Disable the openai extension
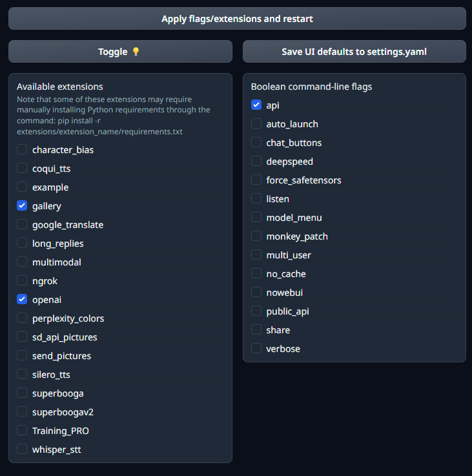 (x=22, y=299)
